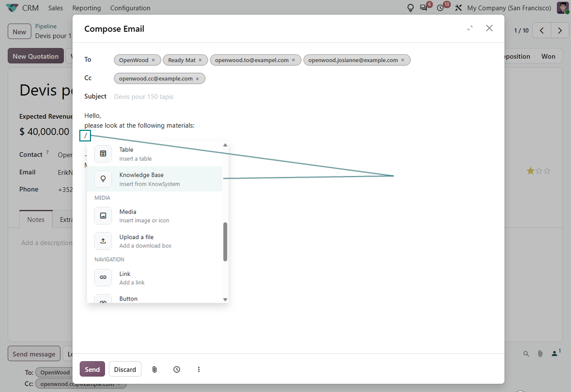Screen dimensions: 571x392
Task: Select Won stage
Action: (x=548, y=56)
